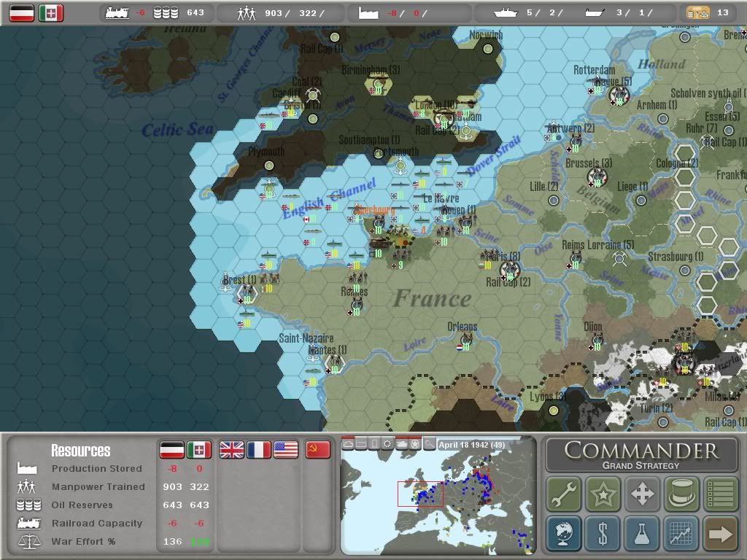Click the Norwich city marker

(x=488, y=49)
